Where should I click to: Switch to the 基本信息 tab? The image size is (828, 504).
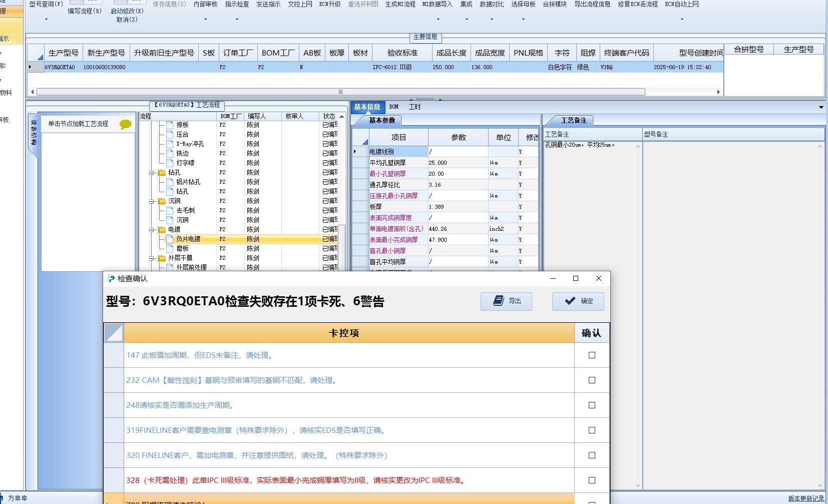[367, 107]
